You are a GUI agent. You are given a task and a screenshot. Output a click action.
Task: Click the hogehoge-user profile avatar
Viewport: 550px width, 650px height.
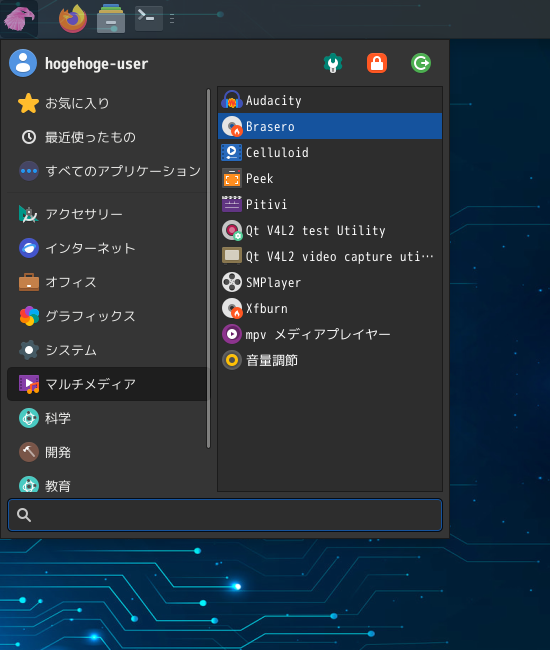(x=23, y=63)
